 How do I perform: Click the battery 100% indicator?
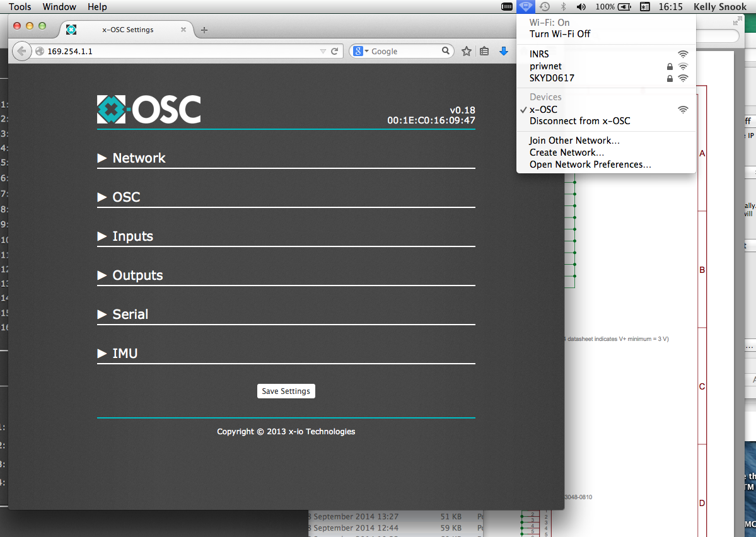[x=614, y=7]
